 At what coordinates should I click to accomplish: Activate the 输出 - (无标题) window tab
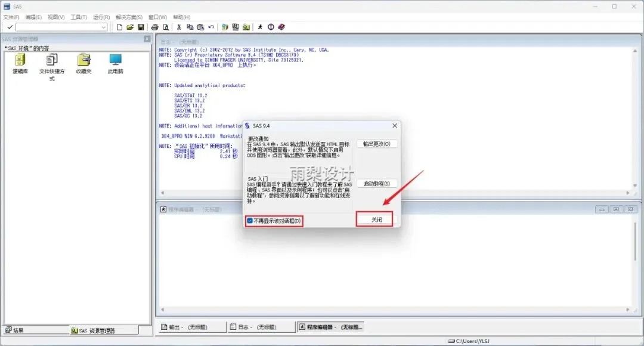[192, 327]
